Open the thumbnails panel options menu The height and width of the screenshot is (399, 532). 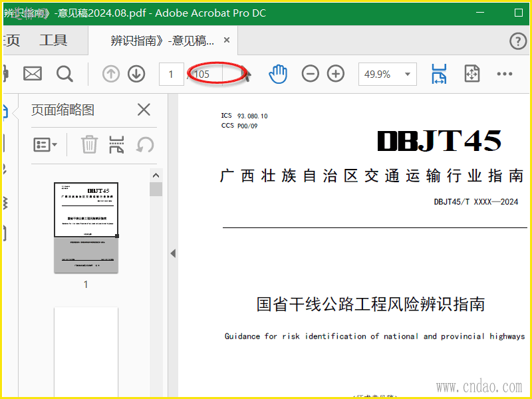coord(45,145)
